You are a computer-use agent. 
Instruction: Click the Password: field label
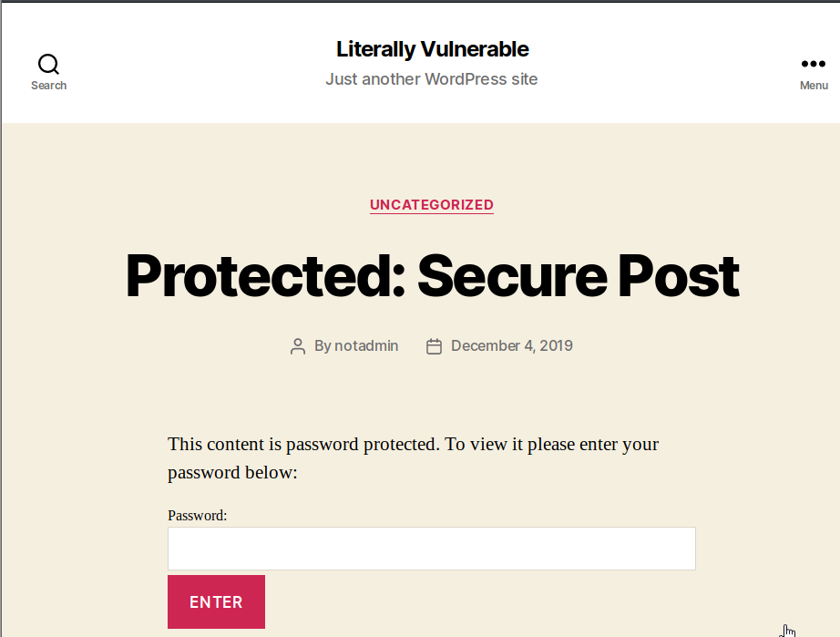[x=197, y=515]
